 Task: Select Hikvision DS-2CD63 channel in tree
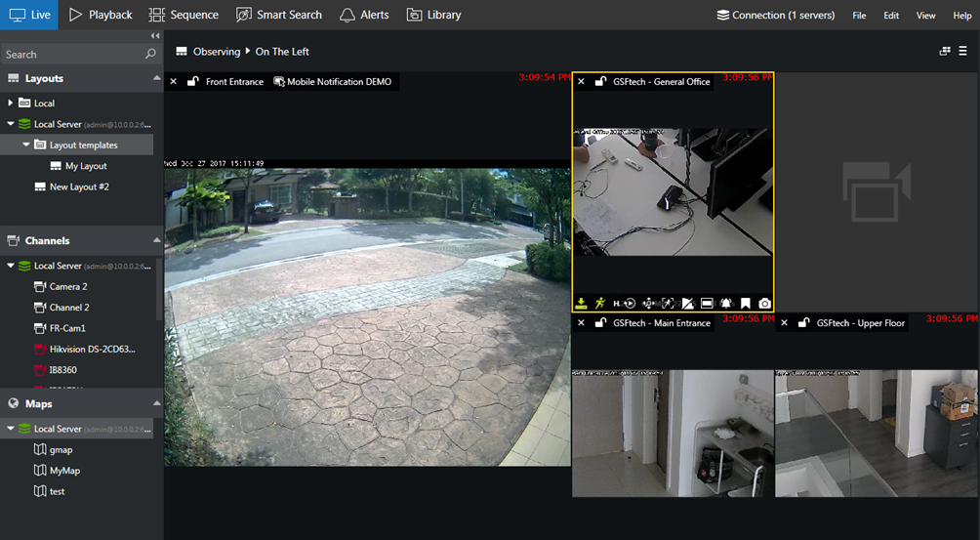tap(92, 350)
